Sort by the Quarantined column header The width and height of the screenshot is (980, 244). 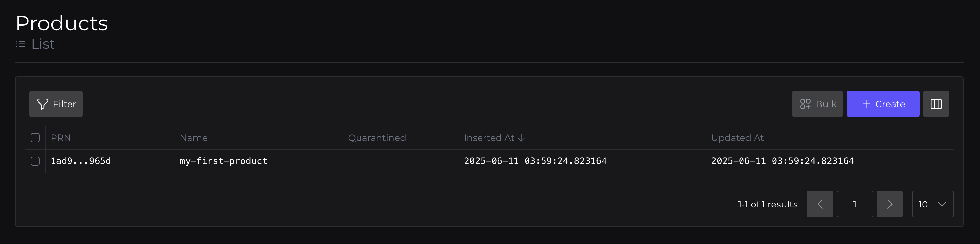coord(376,138)
